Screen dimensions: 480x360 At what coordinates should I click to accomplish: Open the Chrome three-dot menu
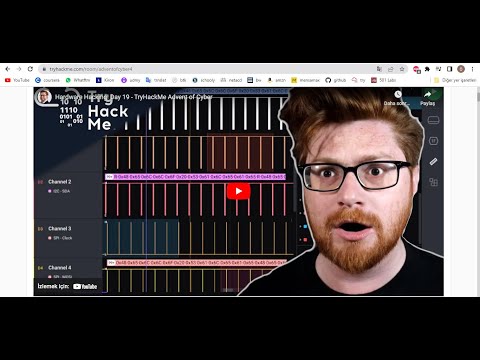coord(472,69)
